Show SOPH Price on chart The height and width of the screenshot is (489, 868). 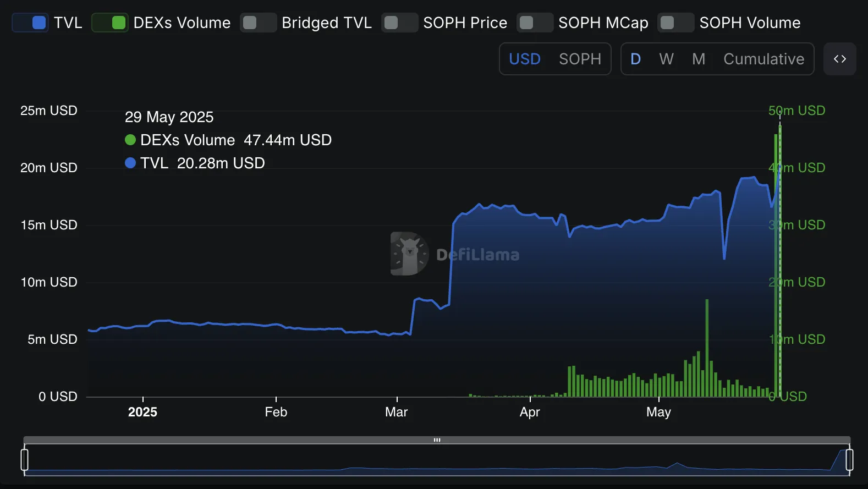400,23
